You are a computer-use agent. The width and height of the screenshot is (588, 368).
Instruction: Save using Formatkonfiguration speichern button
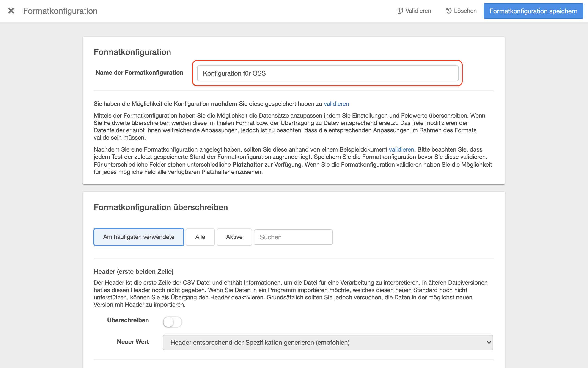[x=533, y=11]
